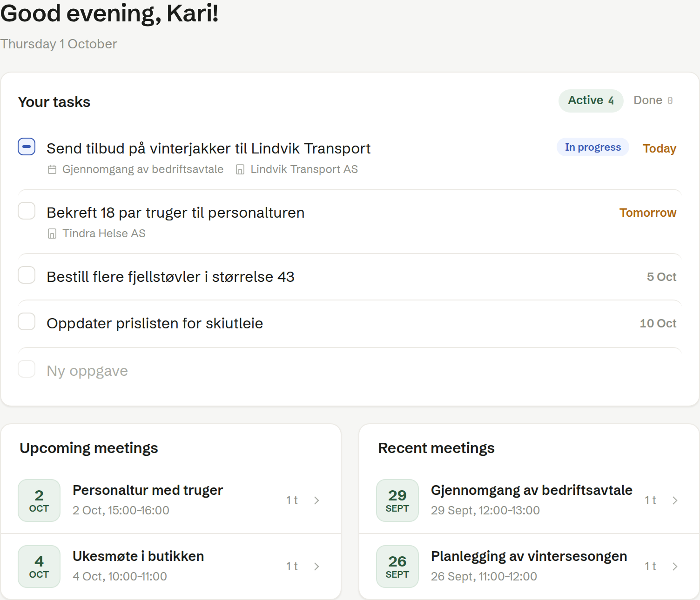Screen dimensions: 700x600
Task: Open the 2 OCT date badge
Action: [x=39, y=500]
